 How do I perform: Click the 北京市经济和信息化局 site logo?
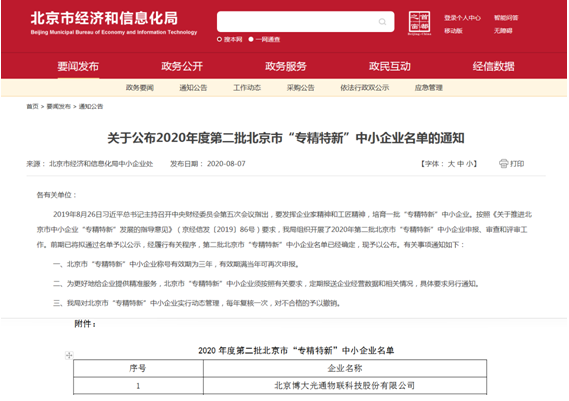coord(114,23)
